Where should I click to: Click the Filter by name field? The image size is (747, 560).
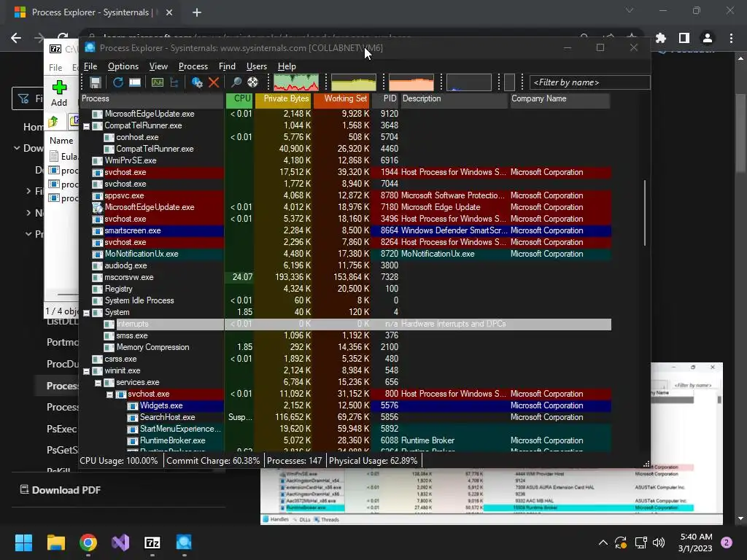589,82
